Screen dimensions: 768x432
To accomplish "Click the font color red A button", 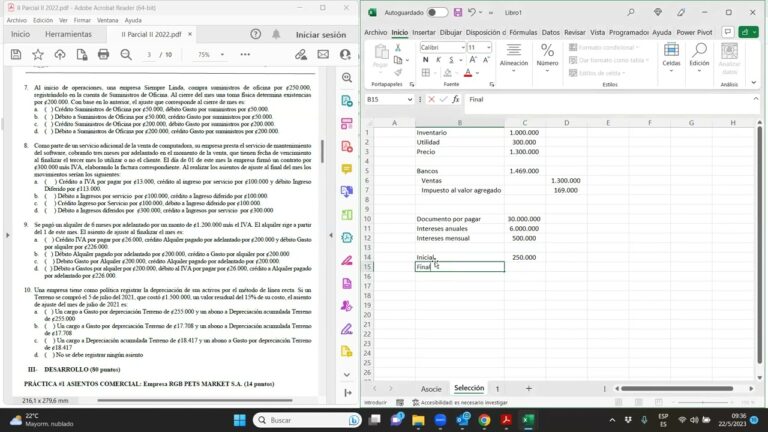I will (x=468, y=73).
